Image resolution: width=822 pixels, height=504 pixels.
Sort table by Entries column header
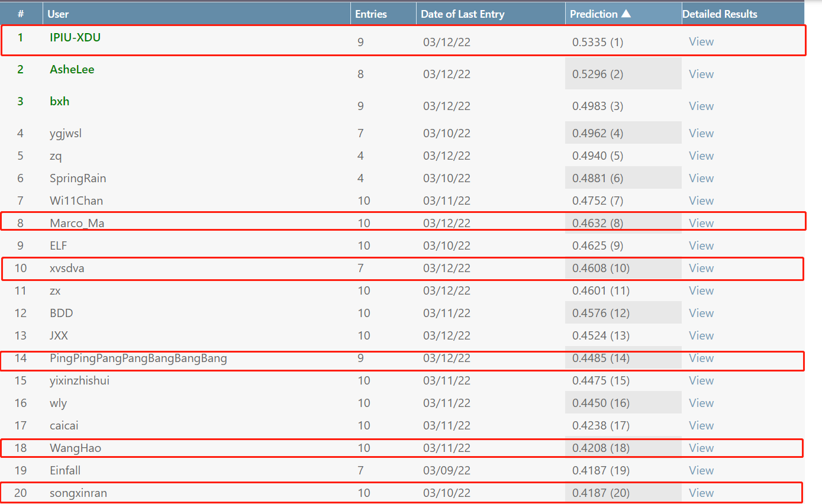(370, 14)
